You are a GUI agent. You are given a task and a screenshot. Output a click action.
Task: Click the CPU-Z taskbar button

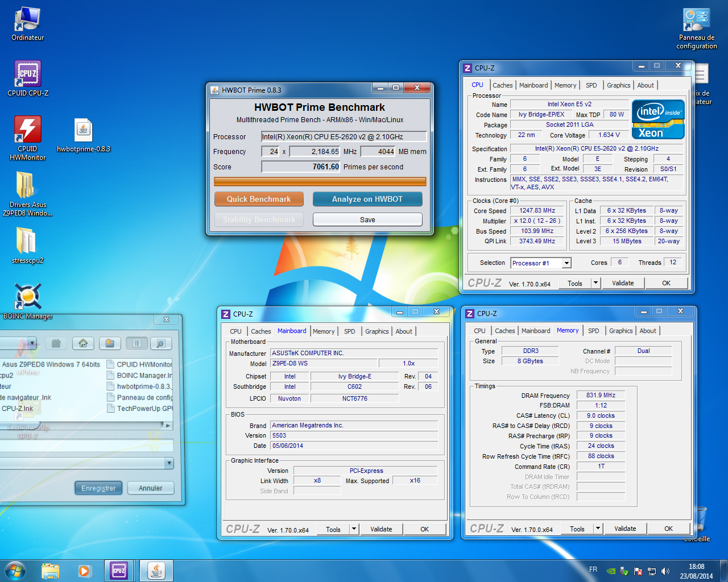[x=119, y=571]
